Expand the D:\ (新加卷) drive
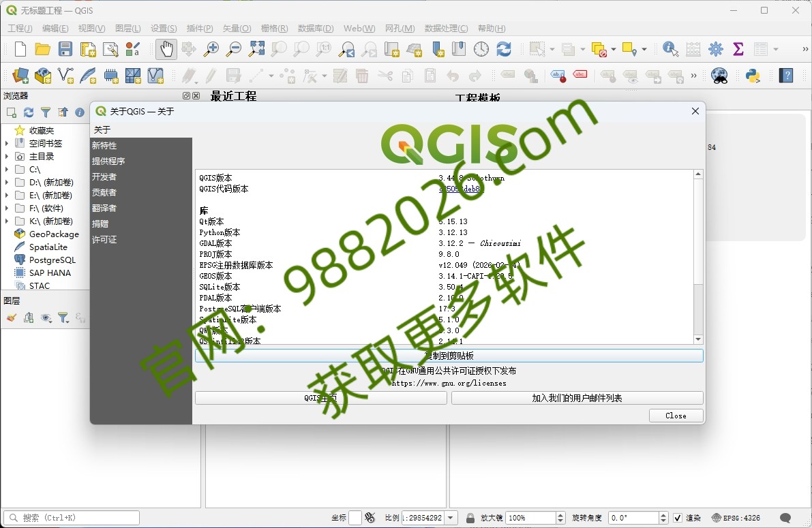812x528 pixels. click(7, 182)
